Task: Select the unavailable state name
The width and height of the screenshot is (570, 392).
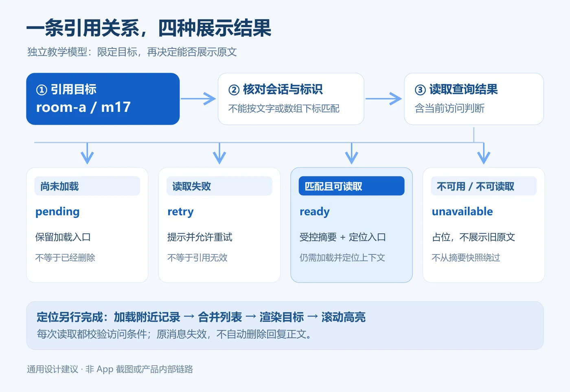Action: 462,212
